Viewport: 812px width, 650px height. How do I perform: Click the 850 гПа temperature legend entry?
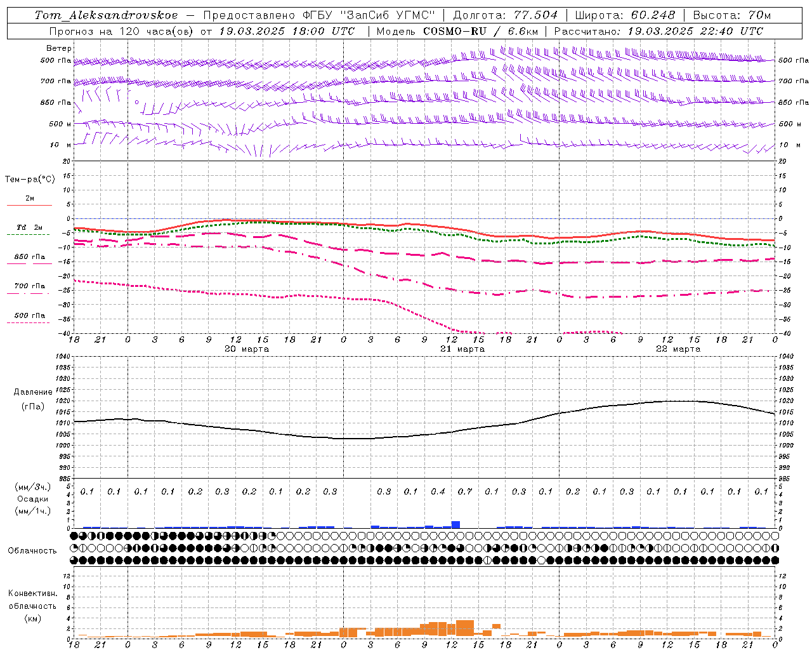[x=30, y=257]
